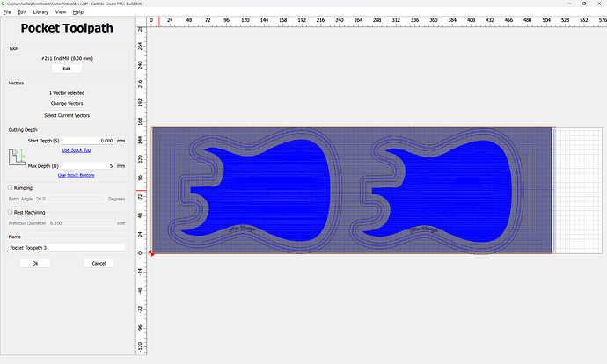The image size is (607, 364).
Task: Focus the Max Depth input field
Action: click(x=88, y=165)
